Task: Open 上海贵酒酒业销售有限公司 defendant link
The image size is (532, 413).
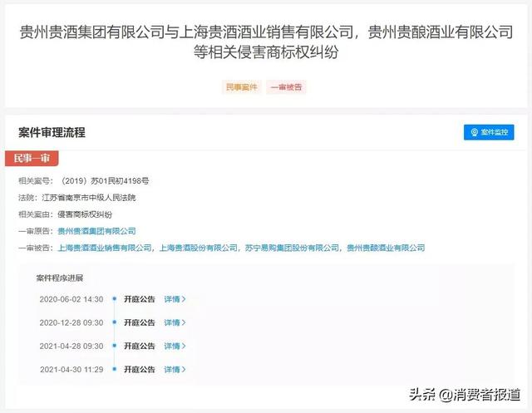Action: click(105, 248)
